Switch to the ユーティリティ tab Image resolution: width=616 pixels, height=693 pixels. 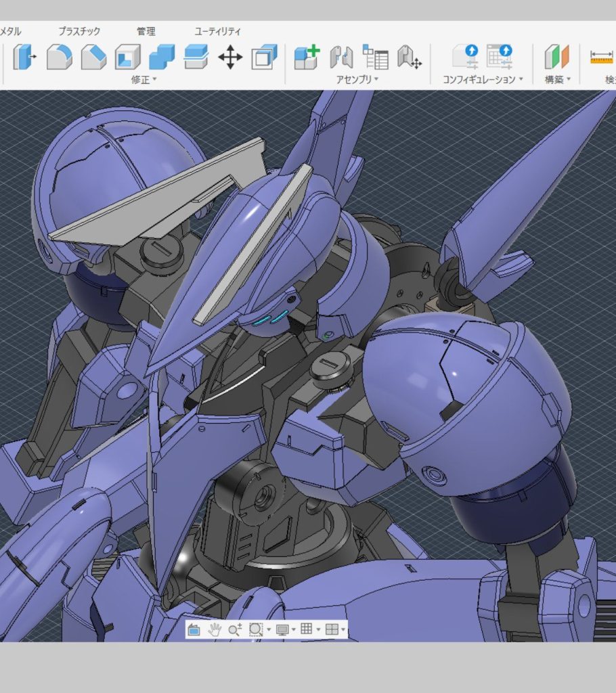point(217,31)
